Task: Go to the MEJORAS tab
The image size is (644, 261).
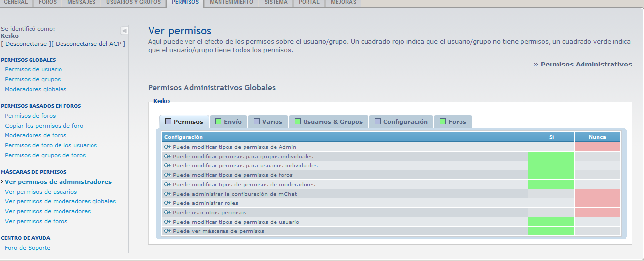Action: (343, 3)
